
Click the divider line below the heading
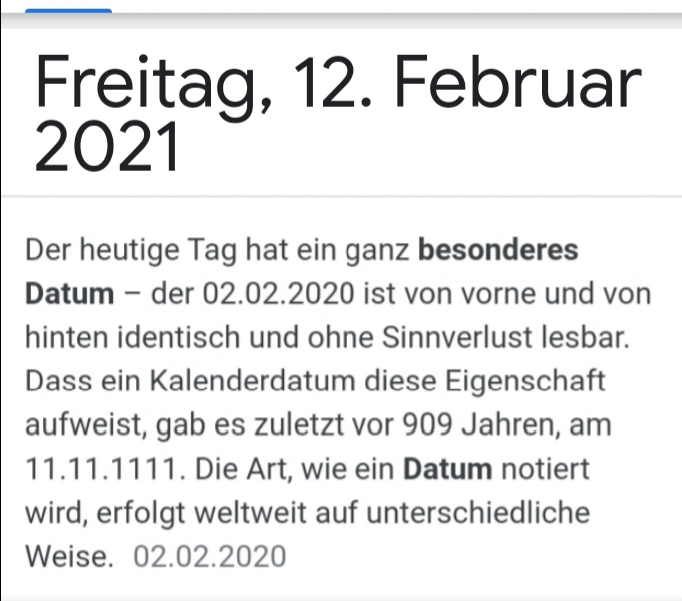pos(341,197)
